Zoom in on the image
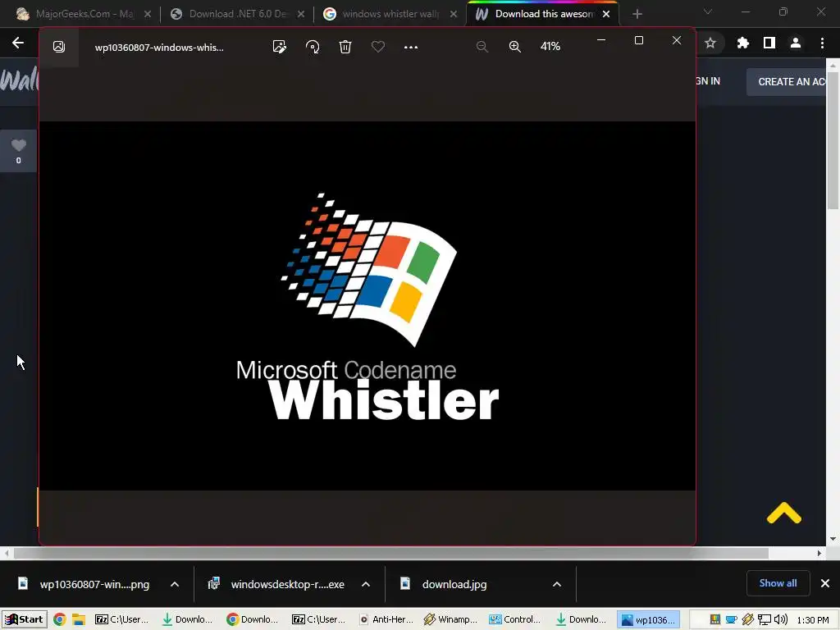 [x=515, y=47]
